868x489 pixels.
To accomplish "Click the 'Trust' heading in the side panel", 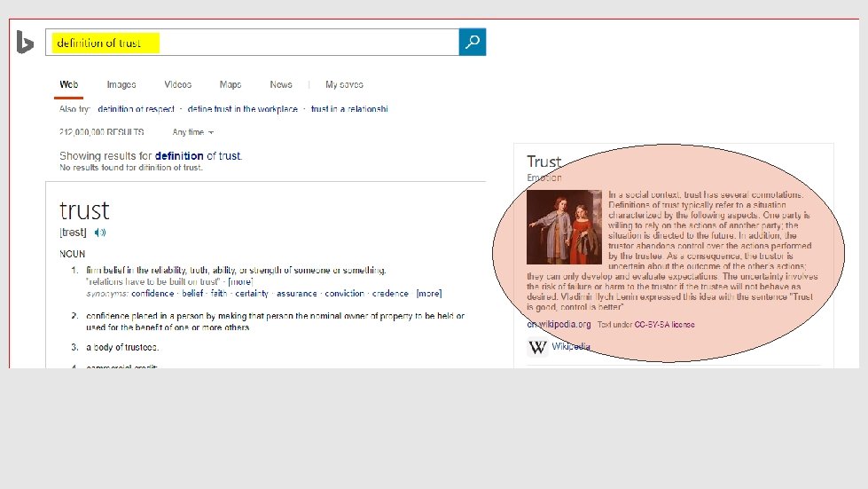I will [543, 162].
